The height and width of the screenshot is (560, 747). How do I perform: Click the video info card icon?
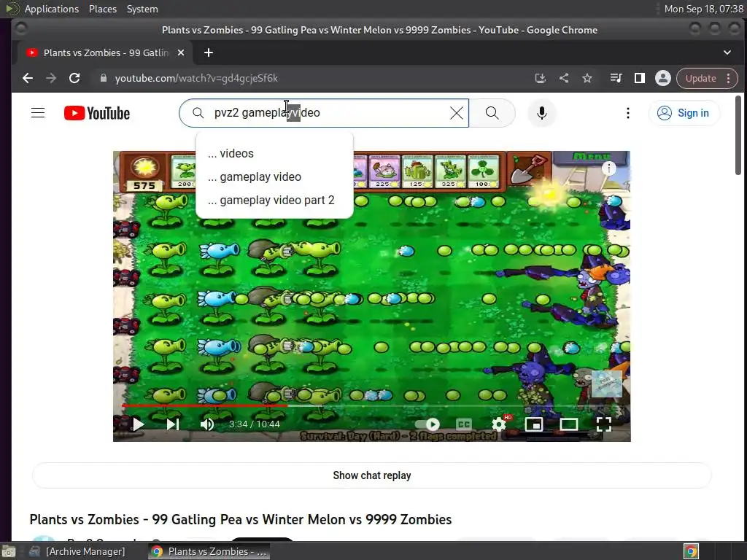[x=609, y=168]
